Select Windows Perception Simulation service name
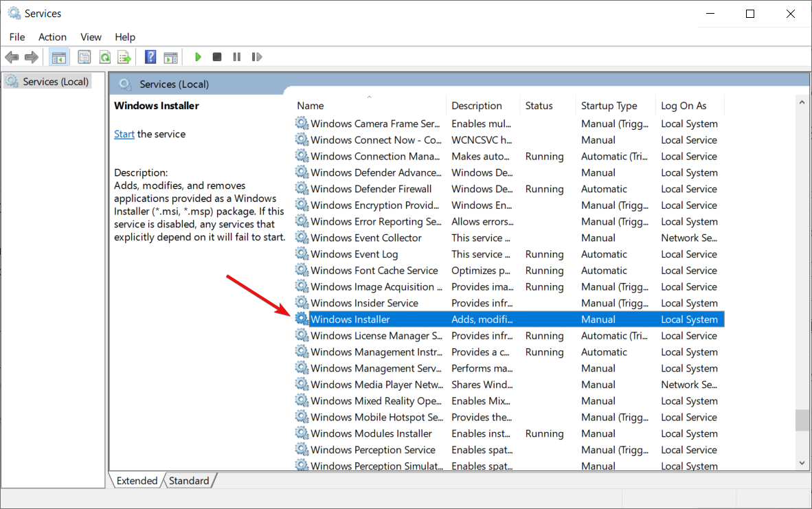The height and width of the screenshot is (509, 812). 377,466
